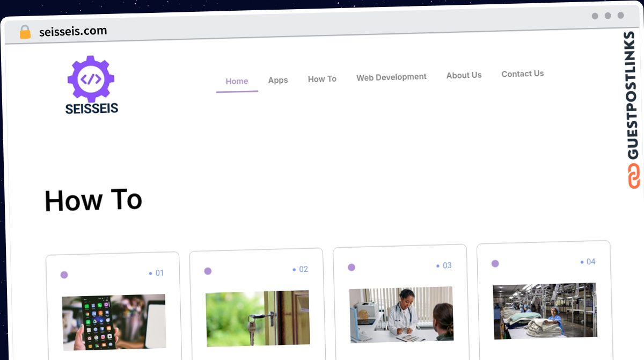The height and width of the screenshot is (360, 644).
Task: Click the seisseis.com address text
Action: [x=73, y=31]
